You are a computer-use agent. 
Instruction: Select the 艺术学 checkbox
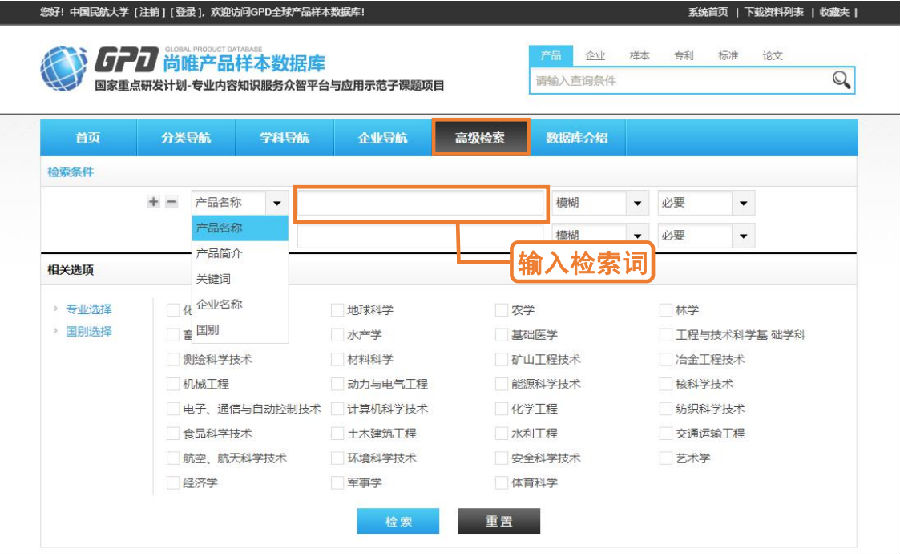coord(667,458)
